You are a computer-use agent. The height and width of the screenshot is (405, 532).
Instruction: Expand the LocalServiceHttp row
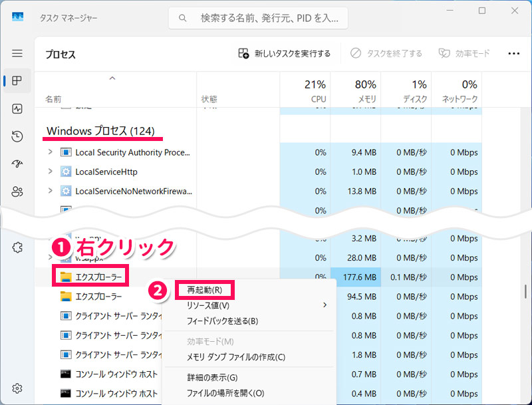tap(50, 172)
